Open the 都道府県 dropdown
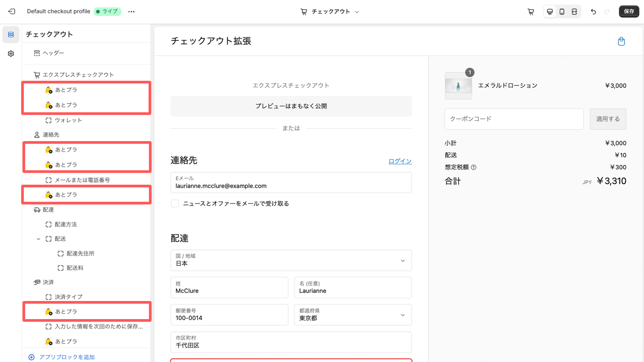Viewport: 644px width, 362px height. coord(353,315)
